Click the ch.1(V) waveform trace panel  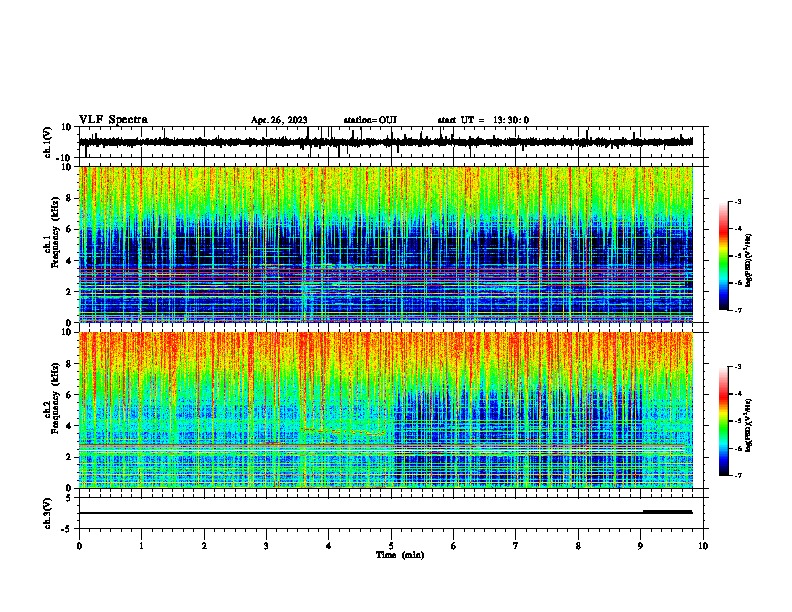tap(391, 142)
